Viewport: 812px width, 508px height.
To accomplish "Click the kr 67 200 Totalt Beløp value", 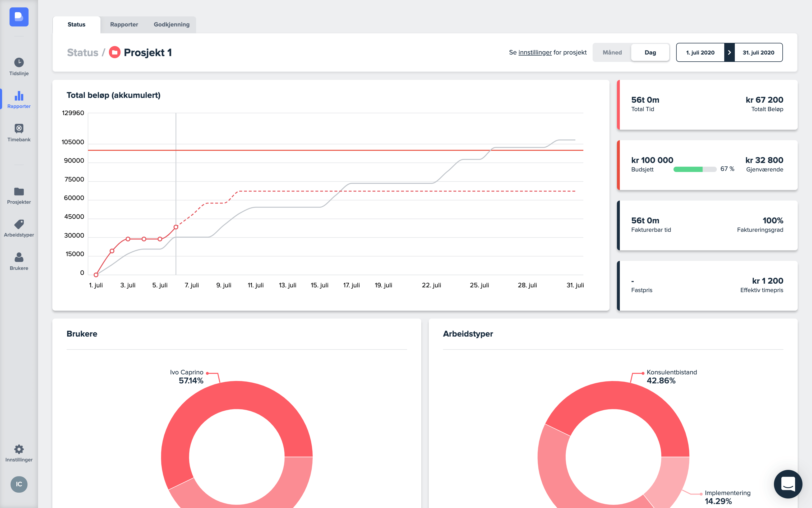I will click(x=764, y=100).
